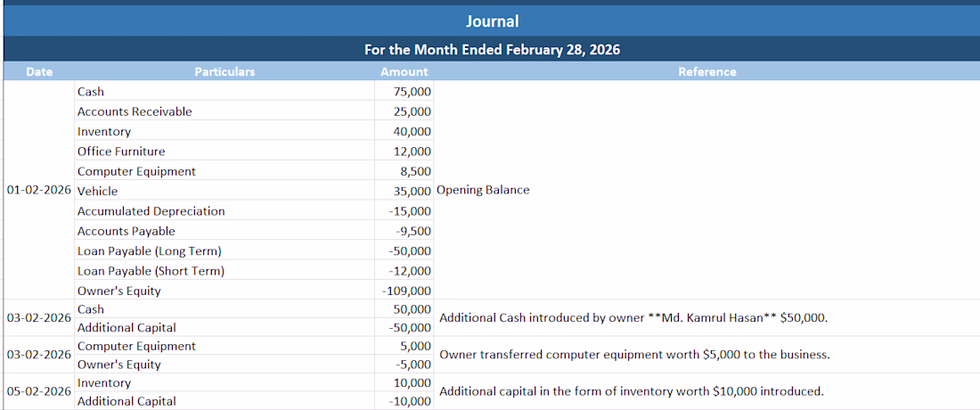980x410 pixels.
Task: Click Computer Equipment cell with 5,000 amount
Action: click(x=225, y=346)
